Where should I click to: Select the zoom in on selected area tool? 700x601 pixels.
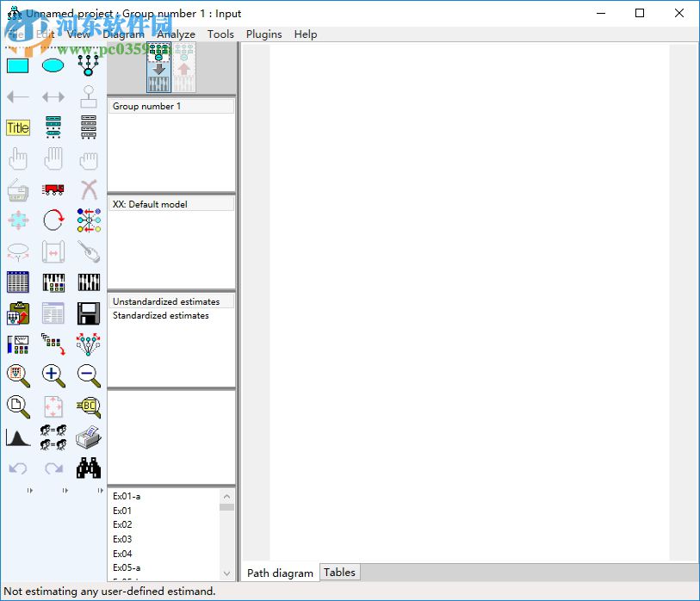coord(18,375)
